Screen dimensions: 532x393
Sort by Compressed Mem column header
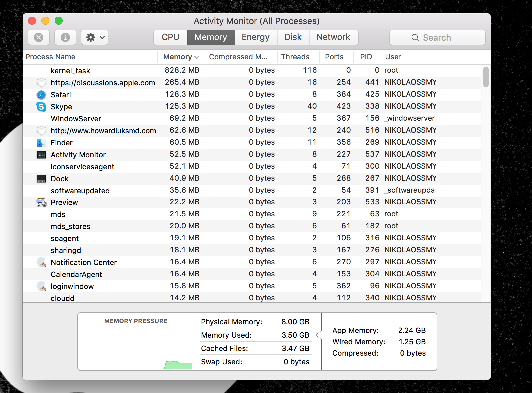coord(240,57)
